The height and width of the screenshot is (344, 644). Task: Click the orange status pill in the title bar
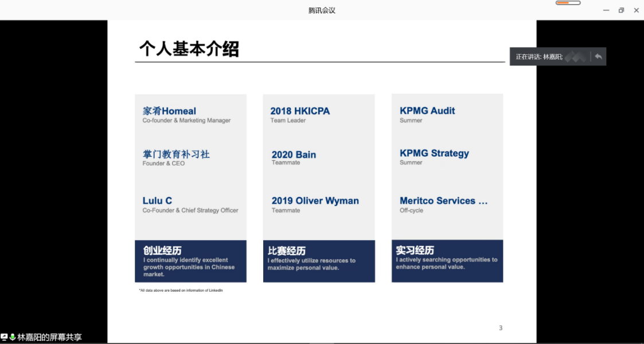pyautogui.click(x=568, y=3)
